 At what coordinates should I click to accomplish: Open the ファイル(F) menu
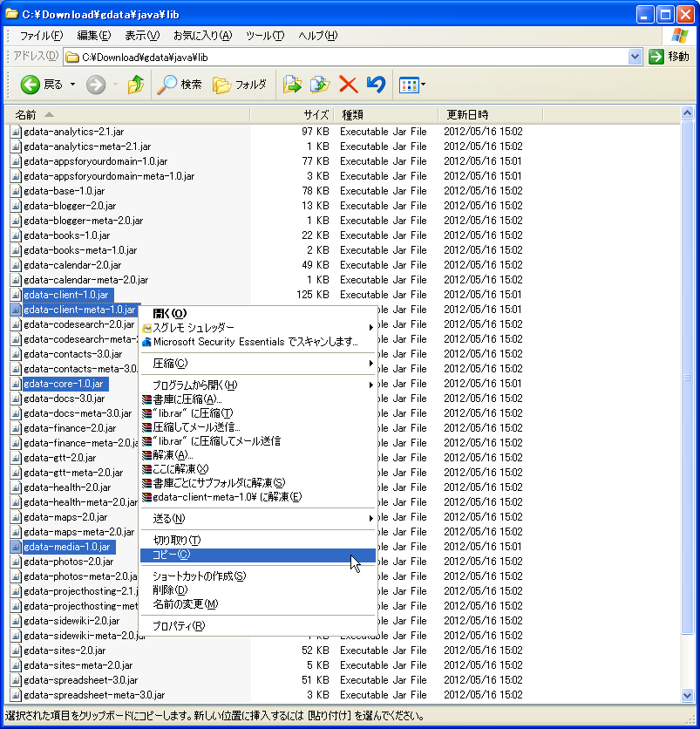click(x=41, y=36)
